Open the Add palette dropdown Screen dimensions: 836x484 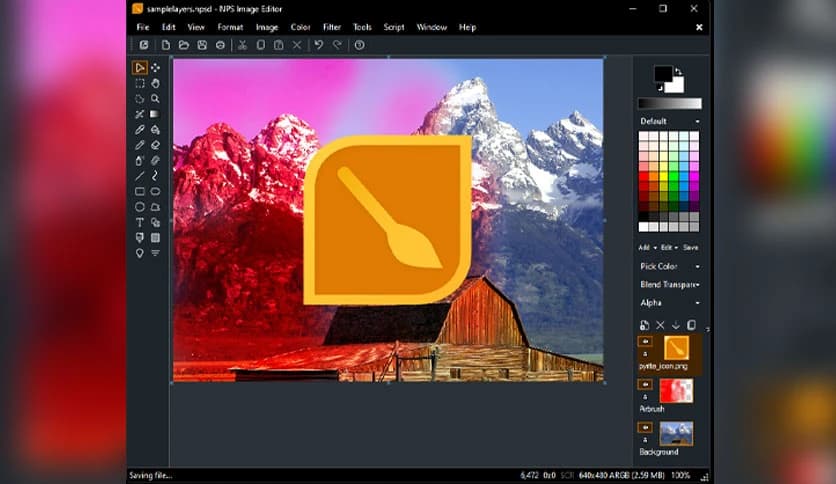point(647,247)
